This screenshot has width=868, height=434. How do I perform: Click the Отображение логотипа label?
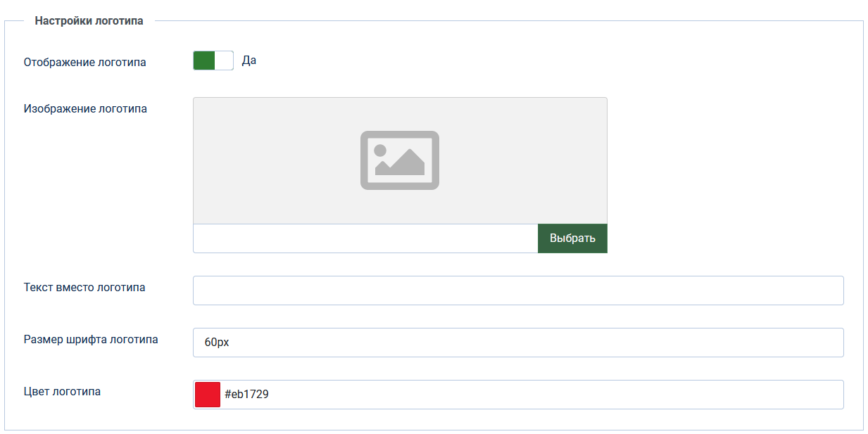pos(85,62)
